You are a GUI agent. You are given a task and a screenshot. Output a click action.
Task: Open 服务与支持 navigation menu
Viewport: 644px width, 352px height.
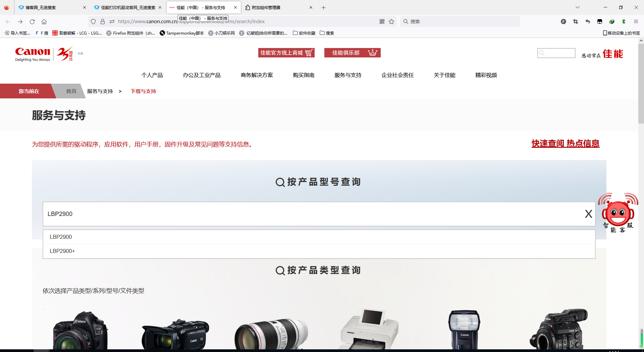click(x=348, y=75)
